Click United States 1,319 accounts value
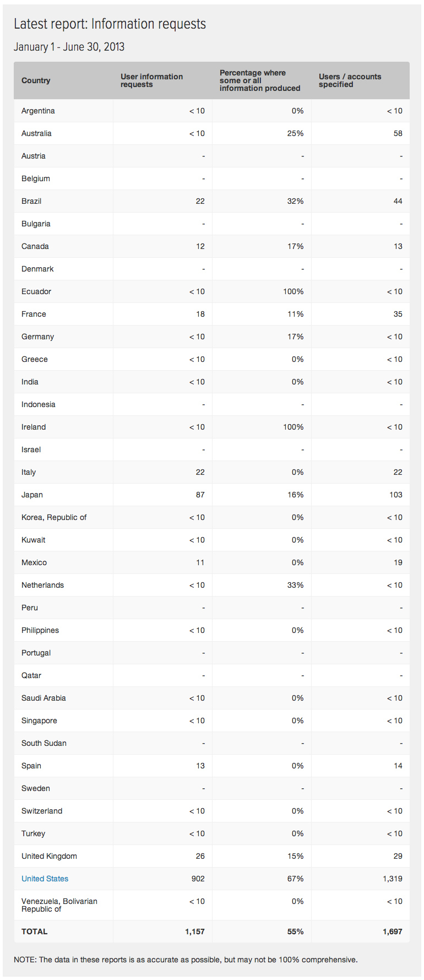 (x=393, y=879)
